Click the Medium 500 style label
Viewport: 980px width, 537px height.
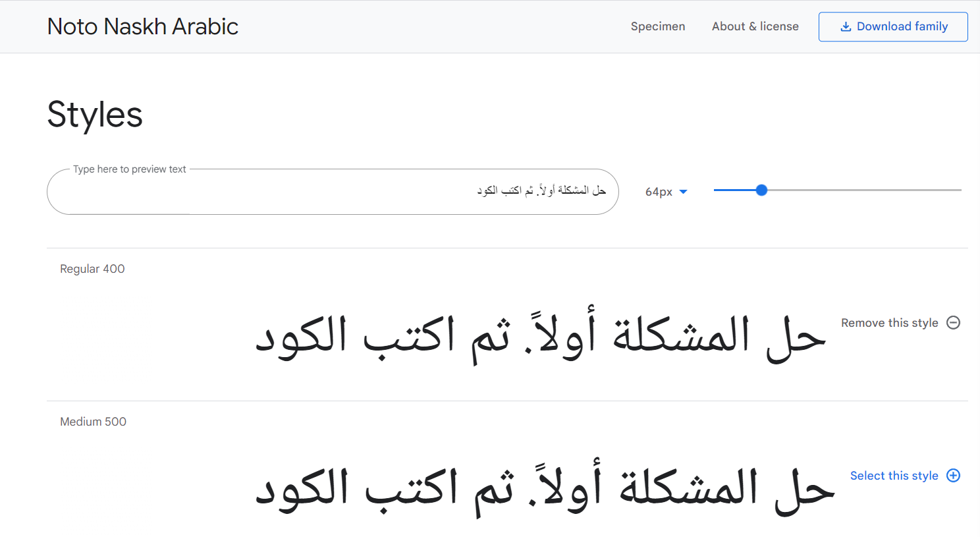(x=93, y=422)
